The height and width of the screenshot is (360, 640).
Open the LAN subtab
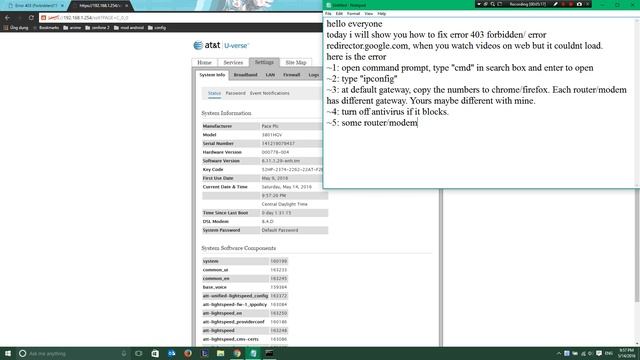(x=270, y=75)
